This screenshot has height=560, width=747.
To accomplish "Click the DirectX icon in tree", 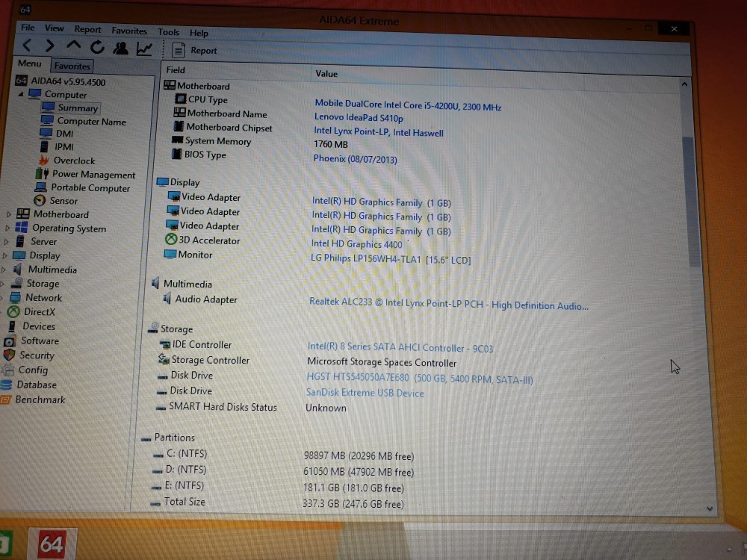I will (13, 312).
